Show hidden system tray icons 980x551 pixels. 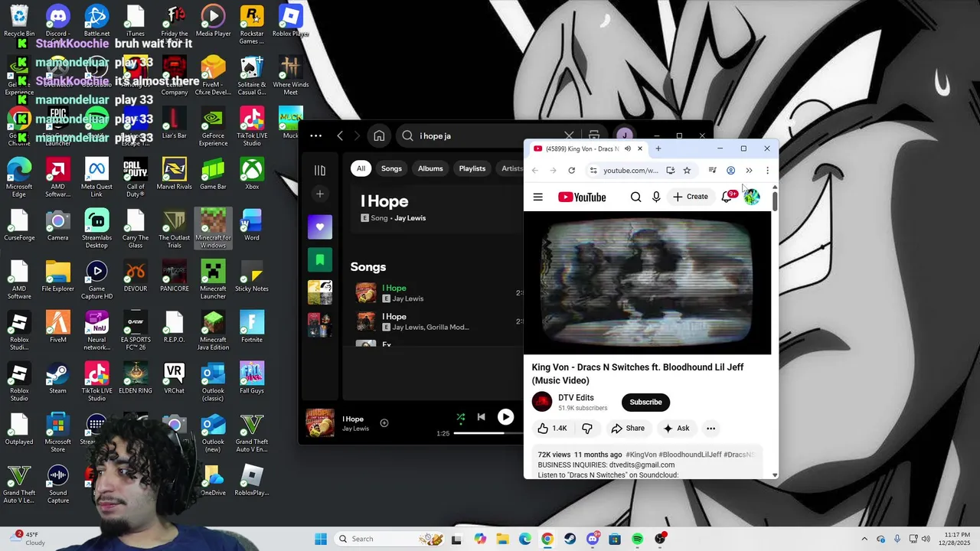(x=864, y=539)
